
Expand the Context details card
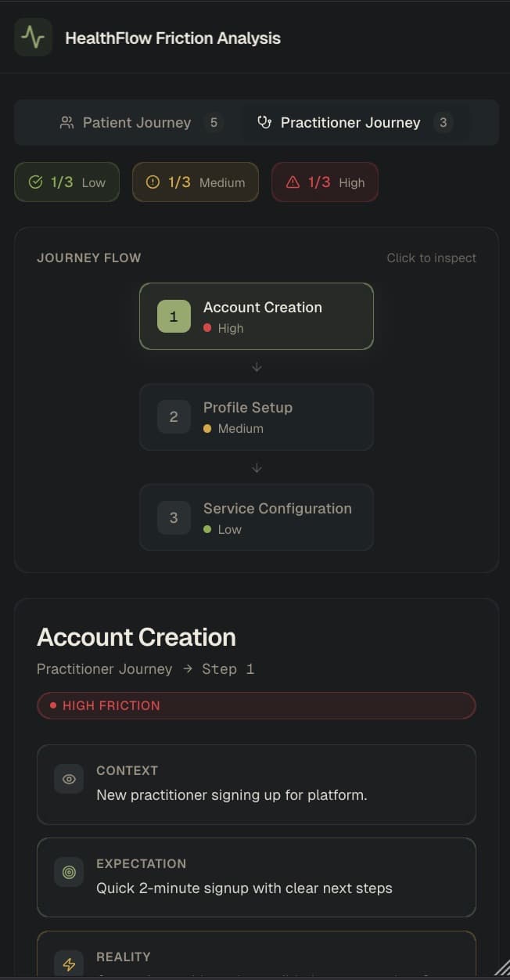pos(257,784)
